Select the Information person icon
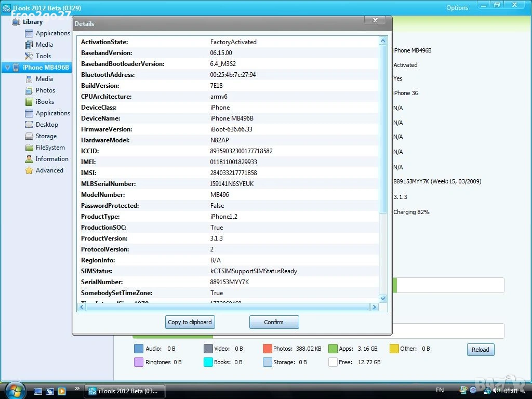The height and width of the screenshot is (399, 532). (x=29, y=159)
